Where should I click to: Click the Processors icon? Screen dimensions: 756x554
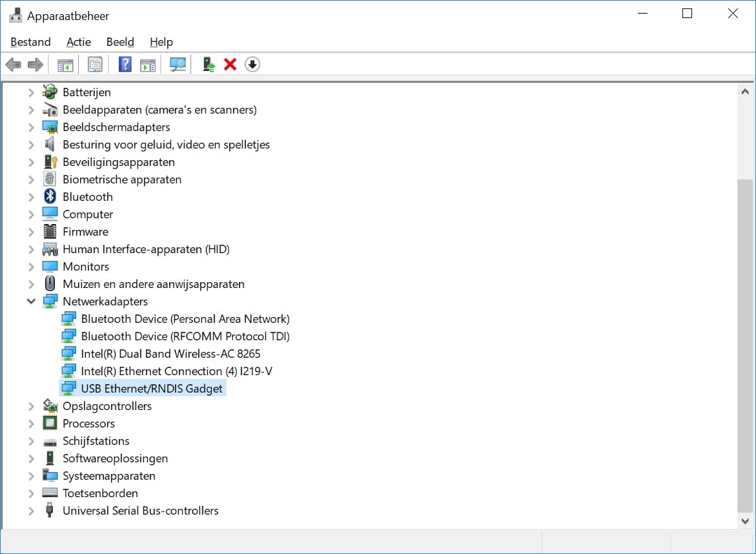point(50,423)
